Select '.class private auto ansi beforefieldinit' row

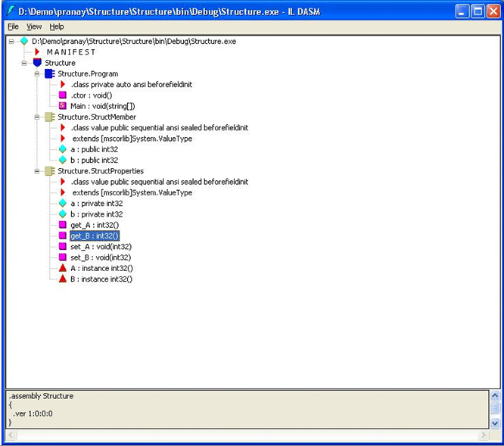pos(132,85)
